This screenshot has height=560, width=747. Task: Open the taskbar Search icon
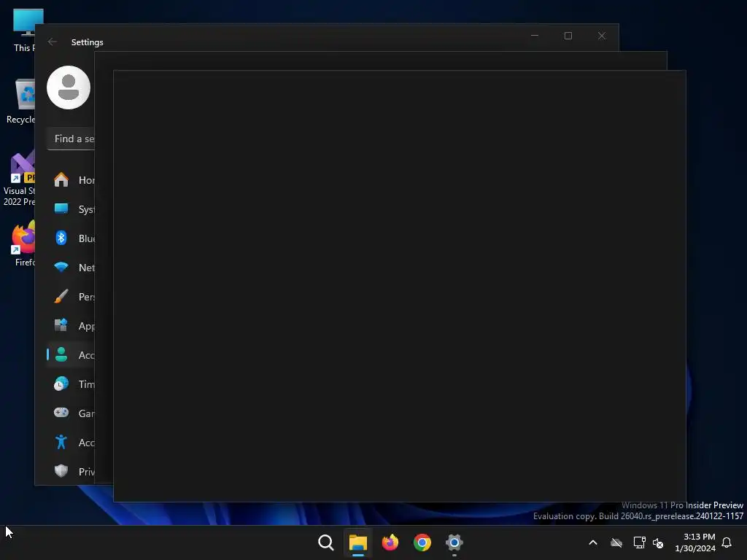click(326, 542)
